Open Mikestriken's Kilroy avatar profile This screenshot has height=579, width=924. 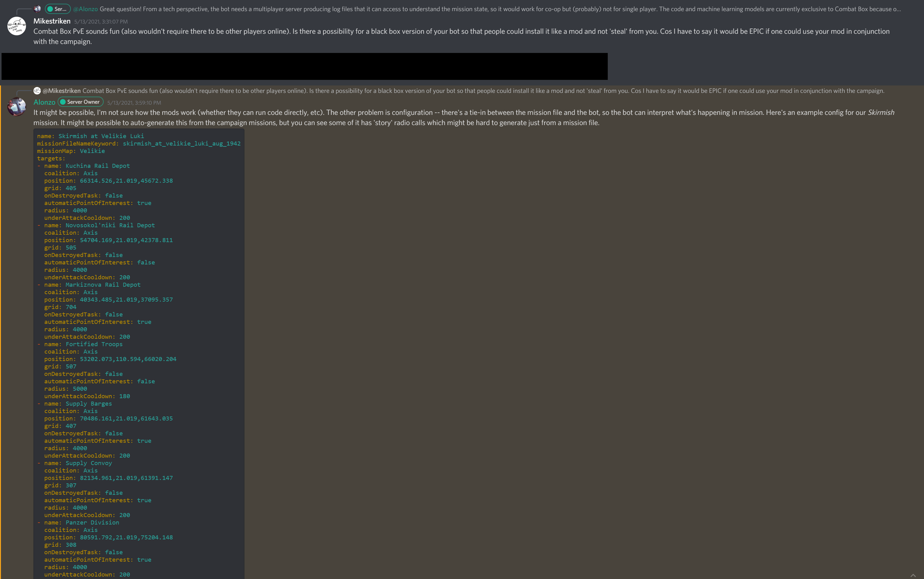click(17, 26)
